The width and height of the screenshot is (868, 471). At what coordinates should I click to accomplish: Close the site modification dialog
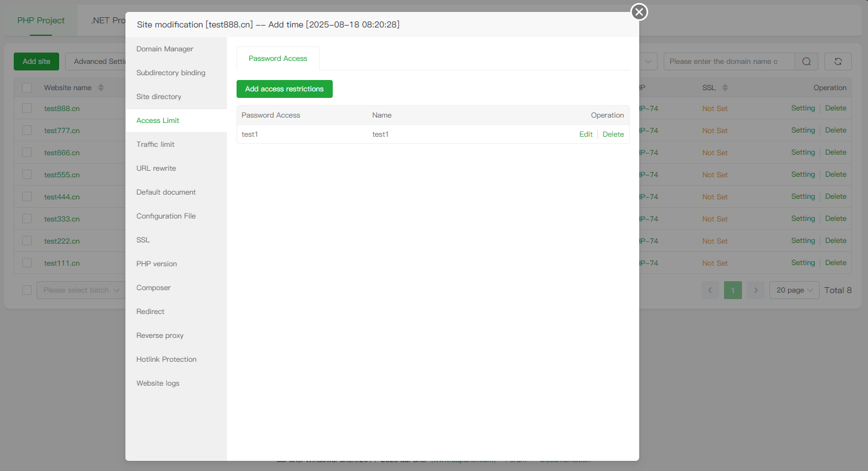(639, 12)
